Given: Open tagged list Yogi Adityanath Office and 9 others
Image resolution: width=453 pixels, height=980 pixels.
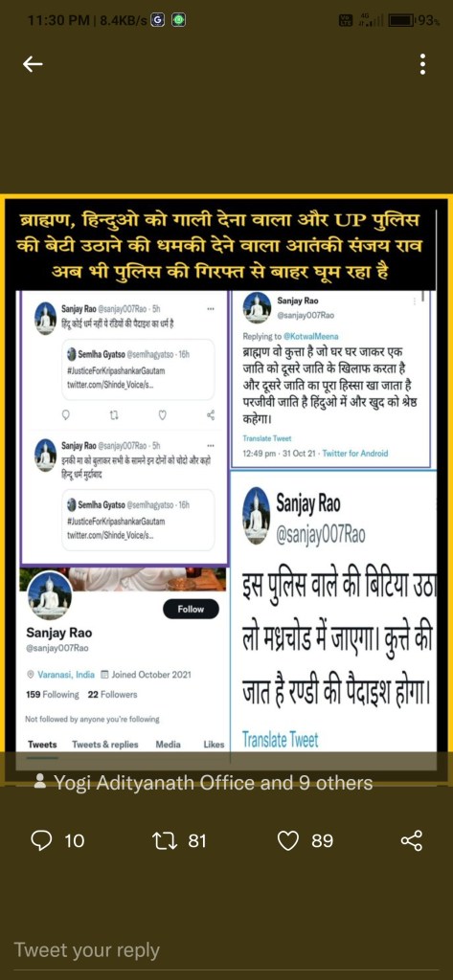Looking at the screenshot, I should [213, 783].
